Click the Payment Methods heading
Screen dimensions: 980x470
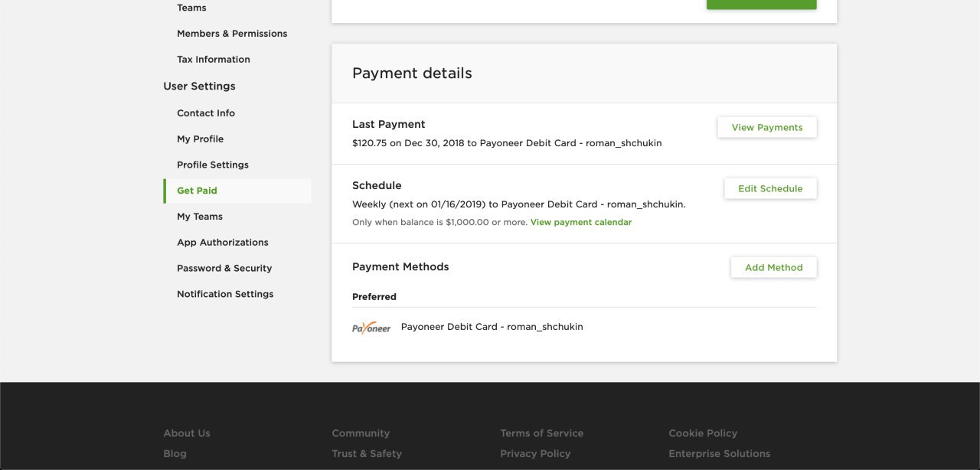(400, 267)
